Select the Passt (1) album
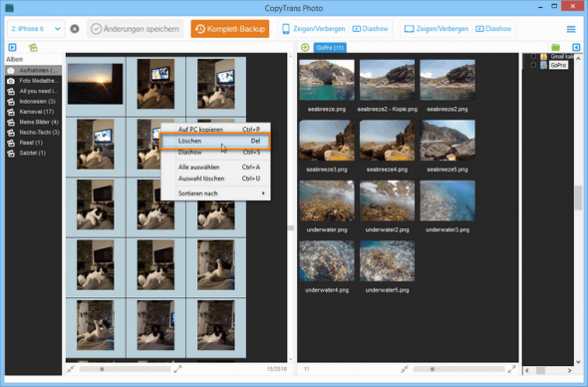 (33, 143)
